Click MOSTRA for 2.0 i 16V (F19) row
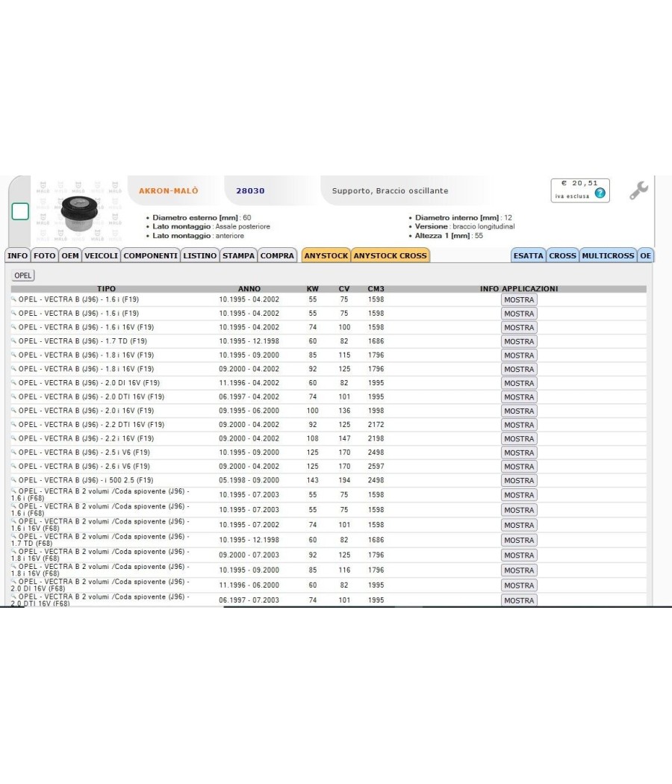The image size is (672, 784). (x=519, y=411)
